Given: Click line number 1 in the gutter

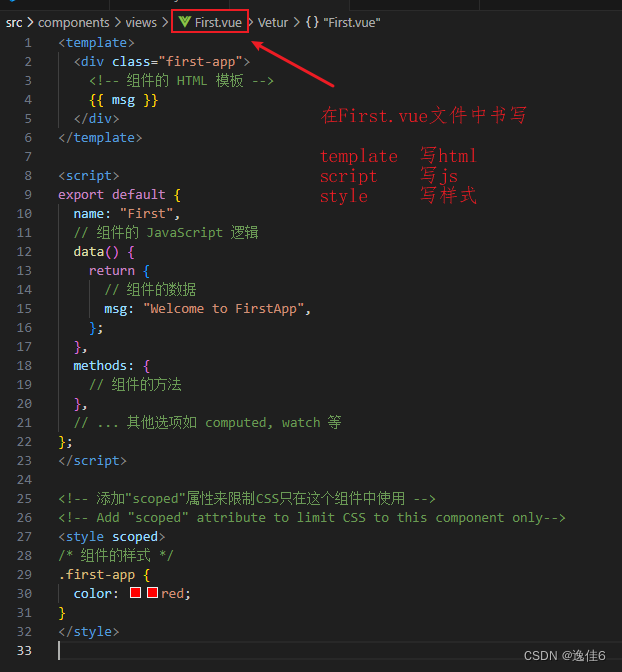Looking at the screenshot, I should pyautogui.click(x=28, y=43).
